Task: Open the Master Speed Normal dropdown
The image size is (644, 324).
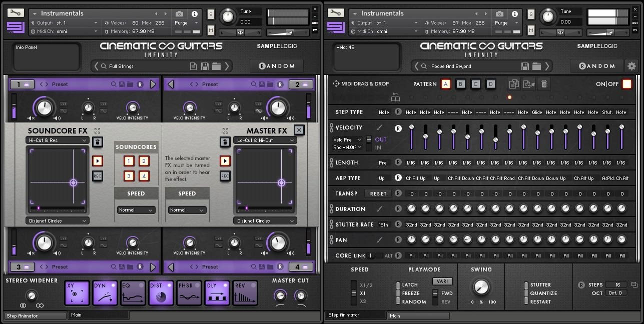Action: (187, 210)
